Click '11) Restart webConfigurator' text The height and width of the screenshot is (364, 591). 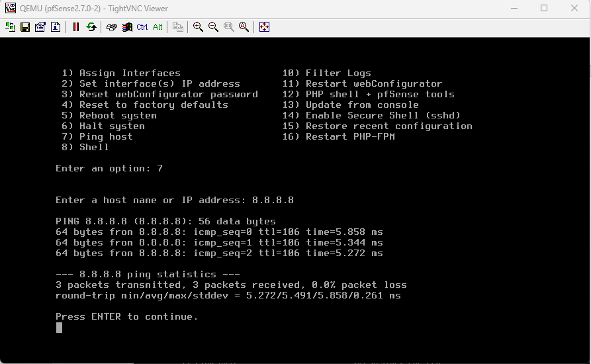coord(362,83)
